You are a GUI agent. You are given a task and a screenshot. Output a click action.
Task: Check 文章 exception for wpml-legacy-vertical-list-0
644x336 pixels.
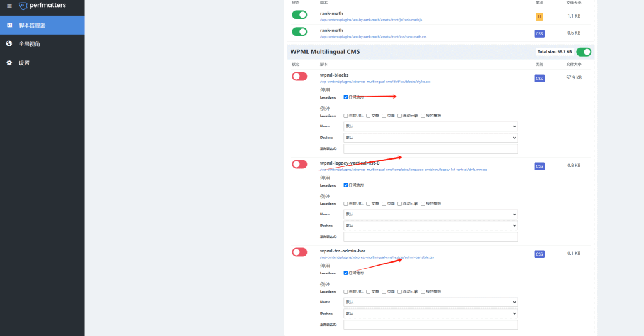(369, 203)
